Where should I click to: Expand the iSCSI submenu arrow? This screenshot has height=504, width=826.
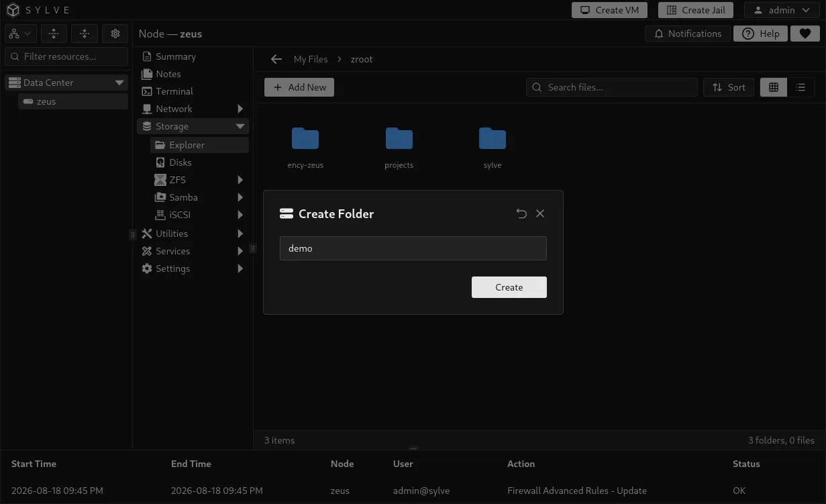240,215
